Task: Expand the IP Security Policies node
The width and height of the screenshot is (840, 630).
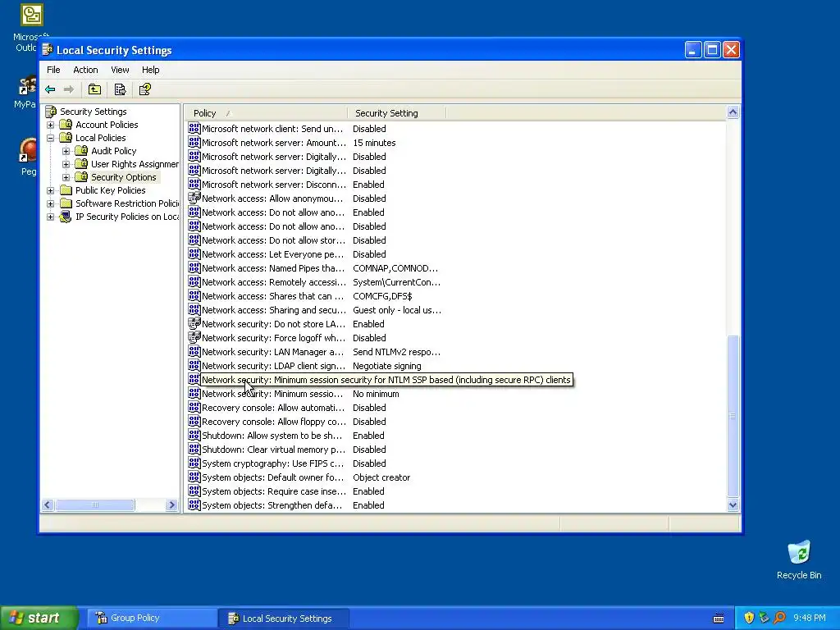Action: pos(50,217)
